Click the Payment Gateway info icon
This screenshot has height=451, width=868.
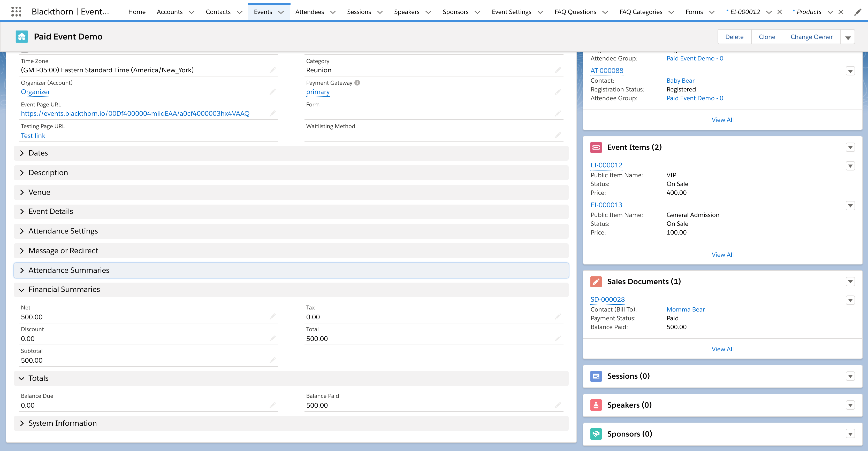click(357, 82)
